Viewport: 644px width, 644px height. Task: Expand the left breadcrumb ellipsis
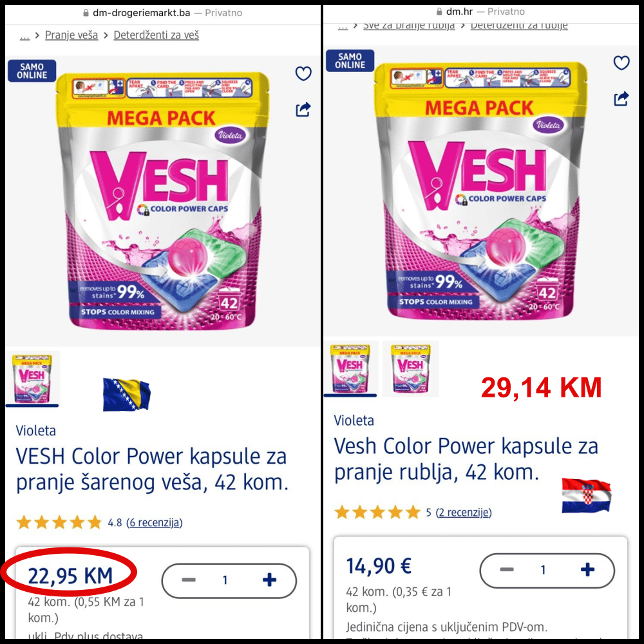[24, 36]
